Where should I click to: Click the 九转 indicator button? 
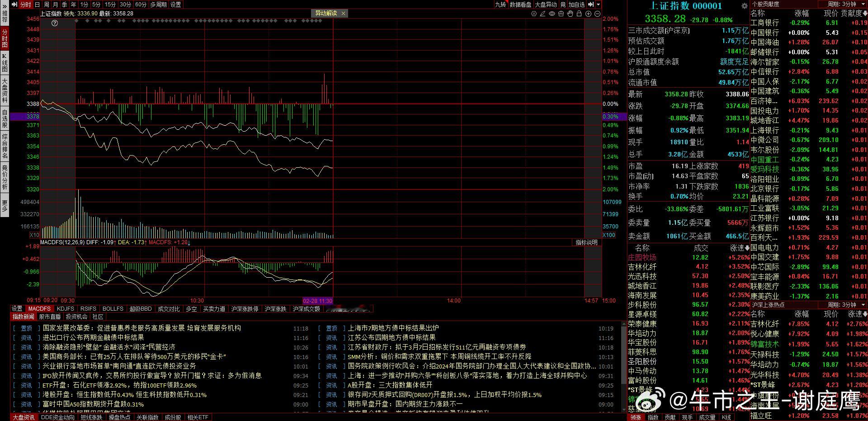(x=500, y=5)
